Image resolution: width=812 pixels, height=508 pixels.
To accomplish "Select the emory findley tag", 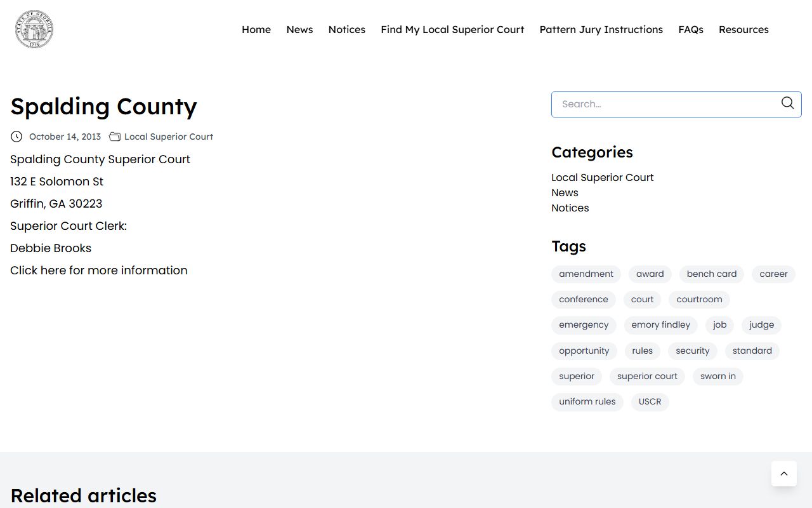I will click(x=660, y=325).
